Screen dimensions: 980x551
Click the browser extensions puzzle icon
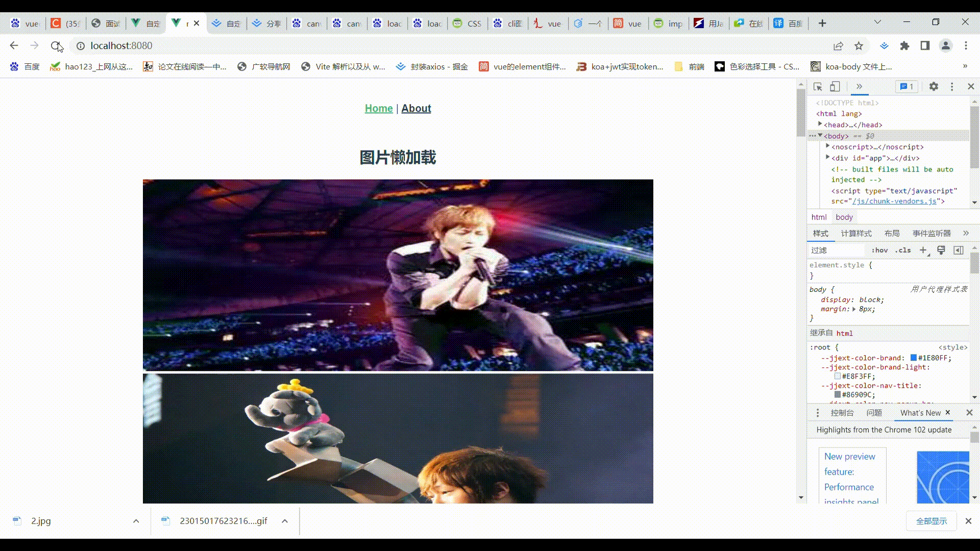click(905, 46)
